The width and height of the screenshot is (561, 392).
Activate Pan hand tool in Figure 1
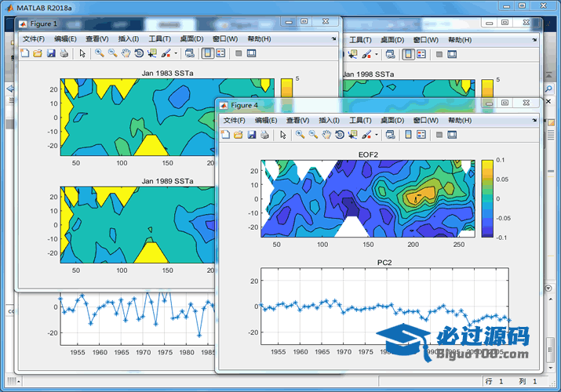[x=126, y=53]
